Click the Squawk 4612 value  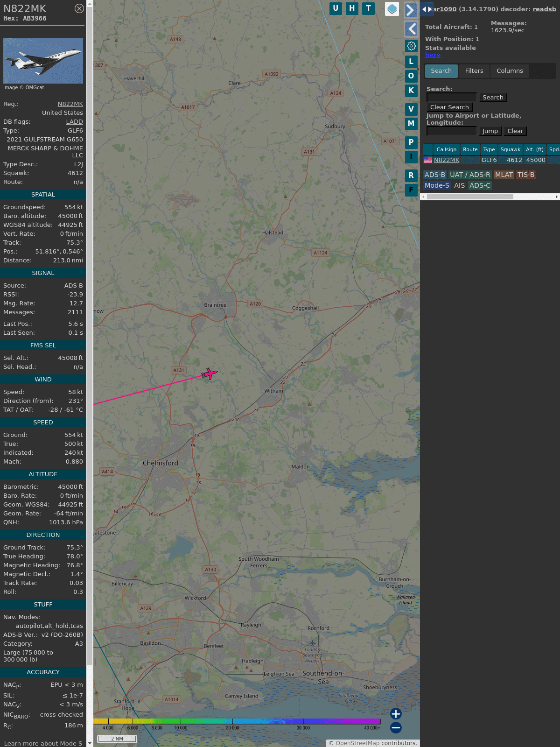[75, 173]
